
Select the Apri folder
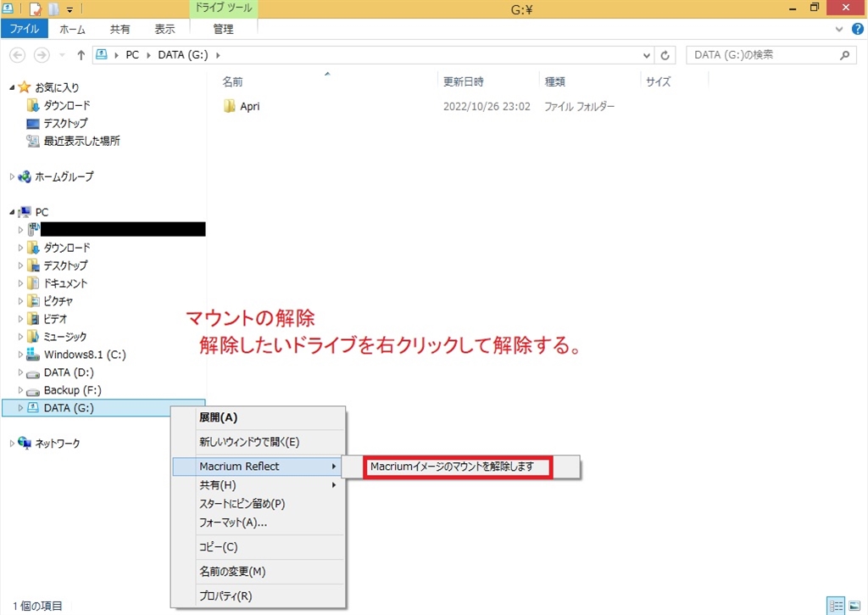coord(250,106)
